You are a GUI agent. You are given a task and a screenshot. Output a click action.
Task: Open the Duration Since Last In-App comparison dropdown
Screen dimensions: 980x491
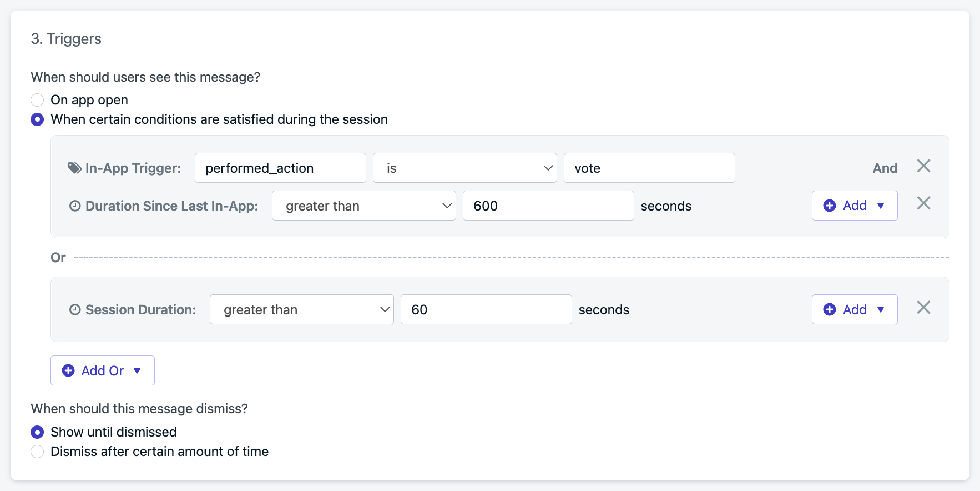(364, 206)
